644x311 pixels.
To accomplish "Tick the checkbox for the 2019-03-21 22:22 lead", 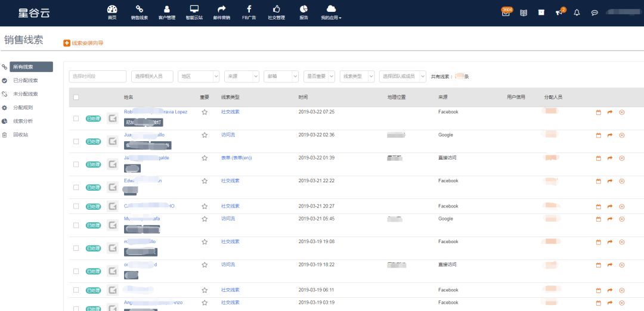I will pos(76,187).
